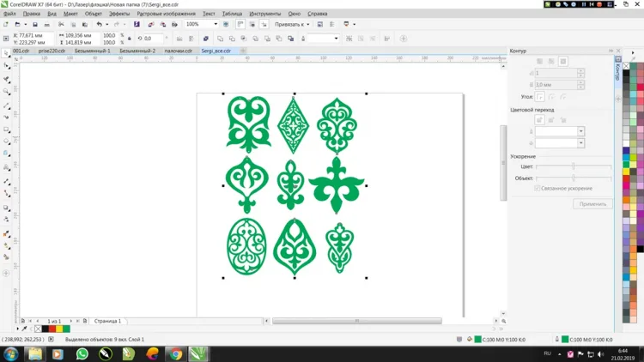
Task: Switch to the 001.cdr document tab
Action: pyautogui.click(x=21, y=51)
